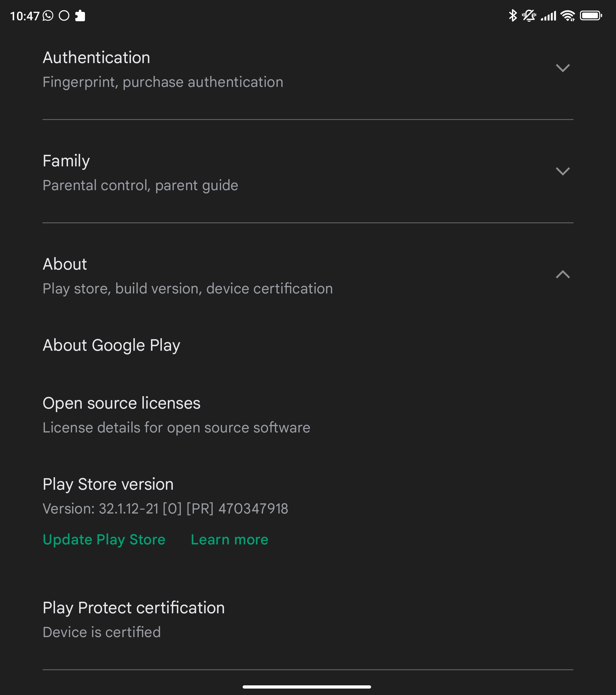Collapse the About section chevron
Viewport: 616px width, 695px height.
563,274
